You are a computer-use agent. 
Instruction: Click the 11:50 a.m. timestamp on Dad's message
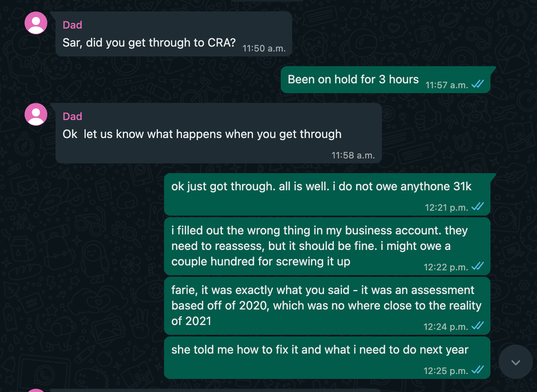tap(264, 48)
